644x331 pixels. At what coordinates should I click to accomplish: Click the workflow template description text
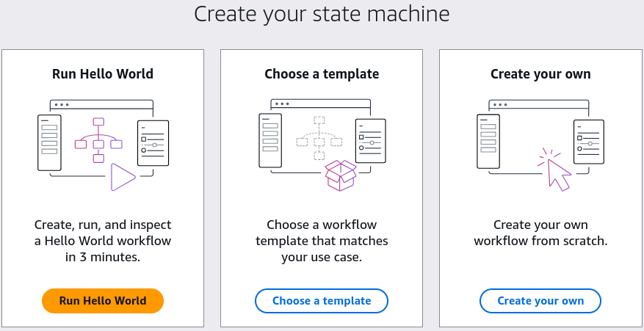coord(322,241)
